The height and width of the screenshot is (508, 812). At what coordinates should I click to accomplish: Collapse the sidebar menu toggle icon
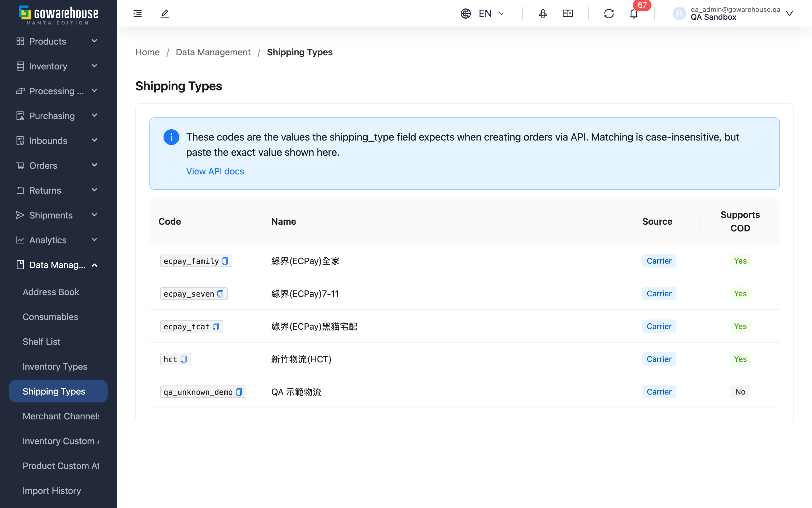click(x=138, y=14)
